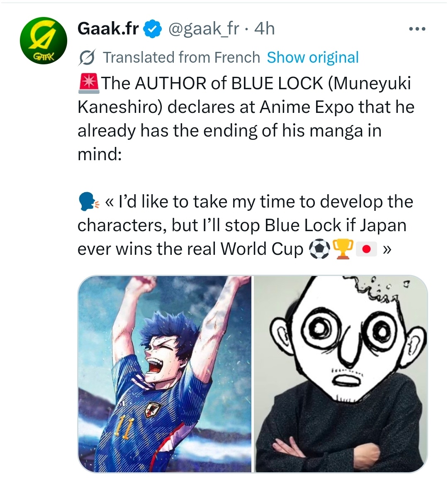The image size is (448, 481).
Task: Click the Japan flag emoji
Action: click(x=366, y=249)
